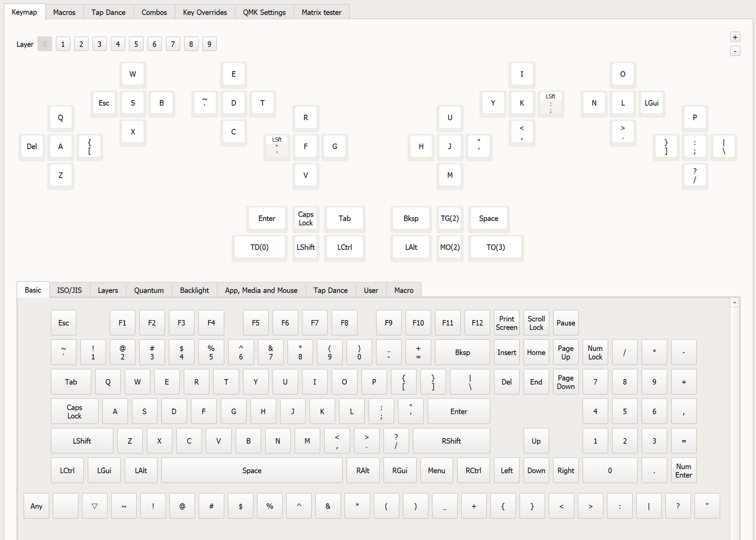Open the Matrix tester tab

tap(321, 12)
